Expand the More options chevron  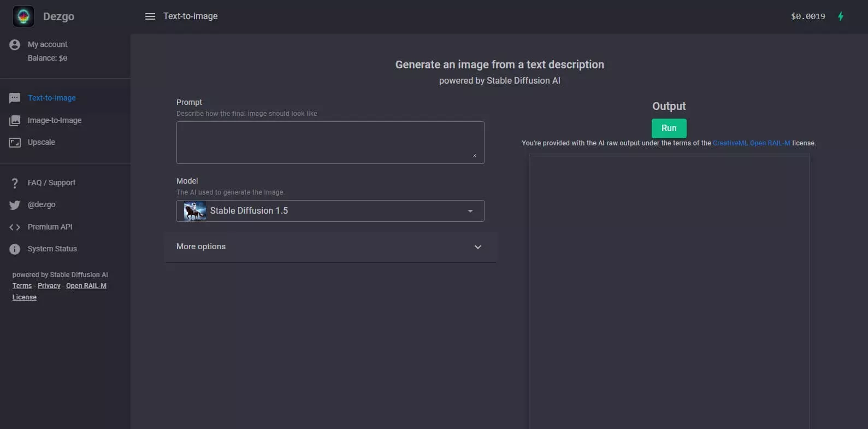tap(478, 247)
